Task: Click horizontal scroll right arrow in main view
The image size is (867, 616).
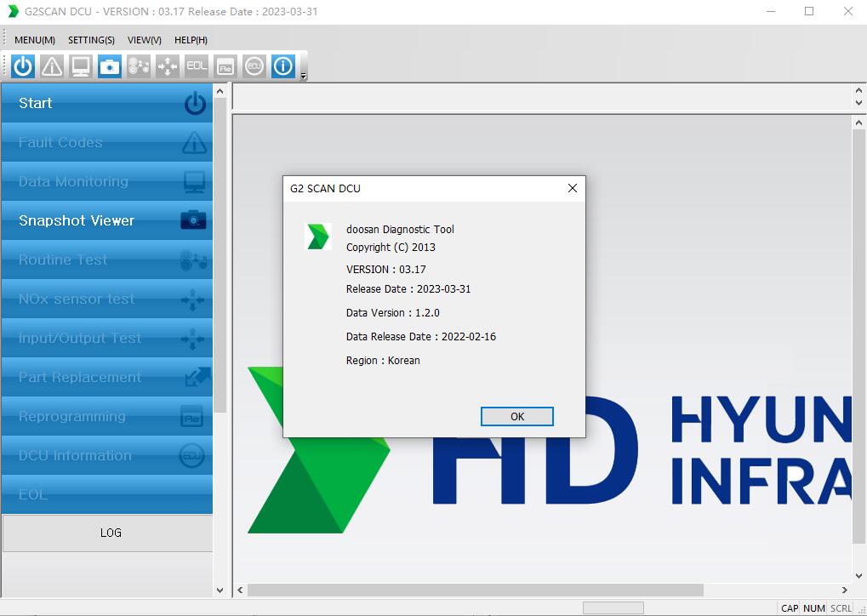Action: (x=844, y=590)
